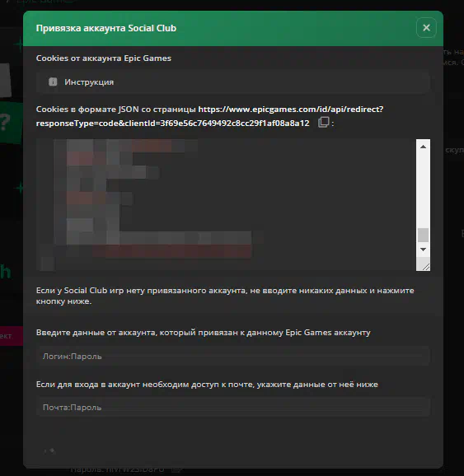
Task: Click the green plus icon beside the cookies area
Action: (x=19, y=188)
